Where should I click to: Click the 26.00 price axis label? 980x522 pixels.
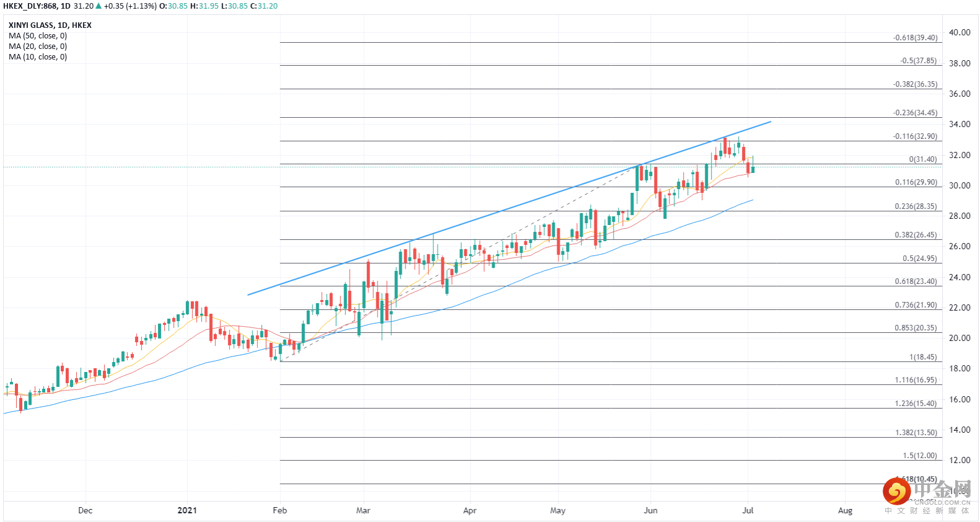(960, 246)
